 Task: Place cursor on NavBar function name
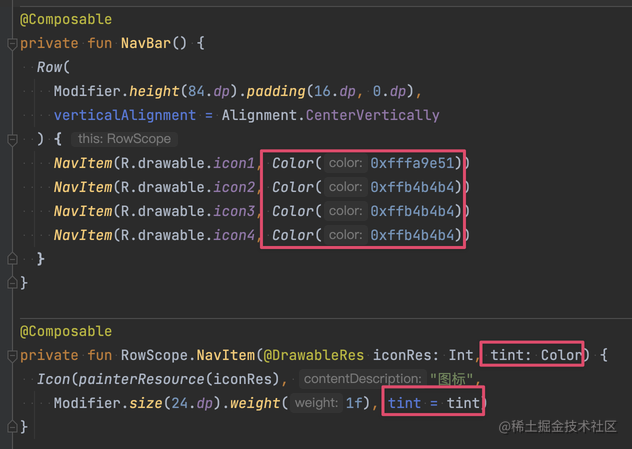pos(146,43)
